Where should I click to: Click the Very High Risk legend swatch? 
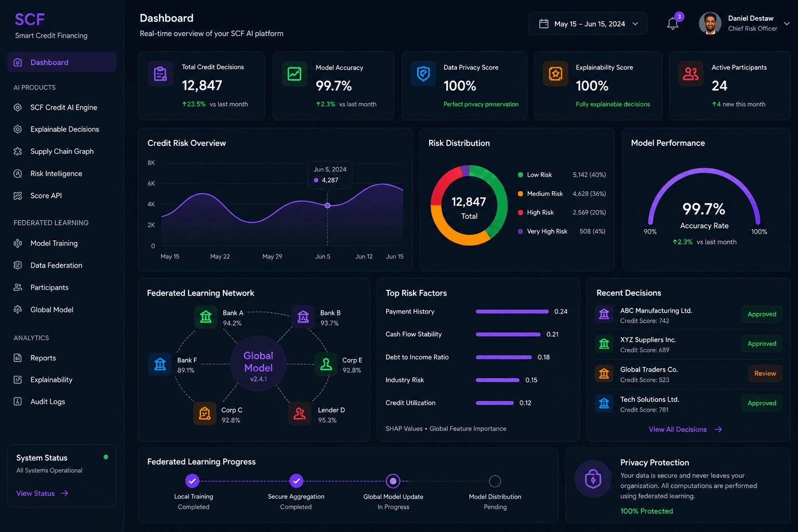pyautogui.click(x=520, y=232)
